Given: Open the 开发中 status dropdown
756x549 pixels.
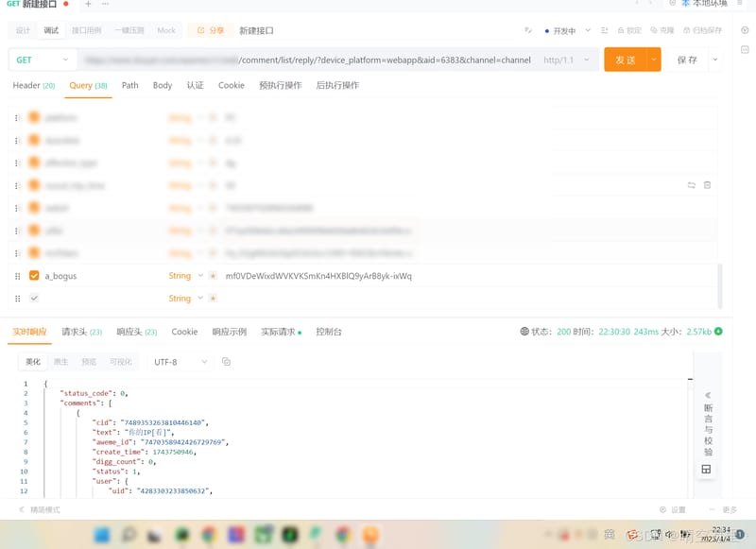Looking at the screenshot, I should 567,30.
